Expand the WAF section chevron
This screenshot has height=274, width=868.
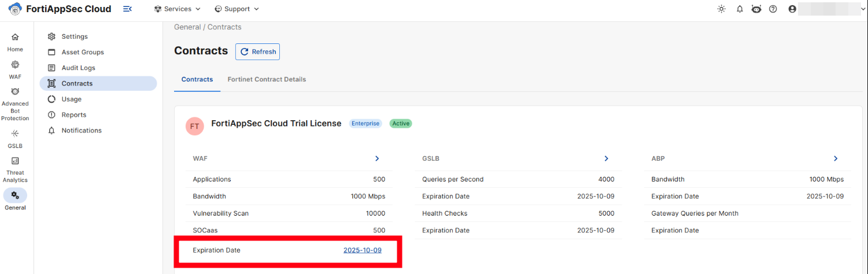[377, 158]
